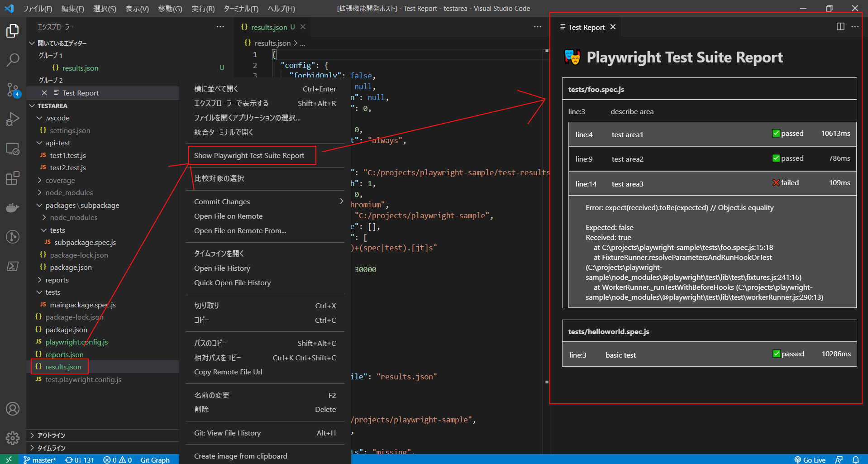868x464 pixels.
Task: Click the test area3 failed row
Action: [712, 183]
